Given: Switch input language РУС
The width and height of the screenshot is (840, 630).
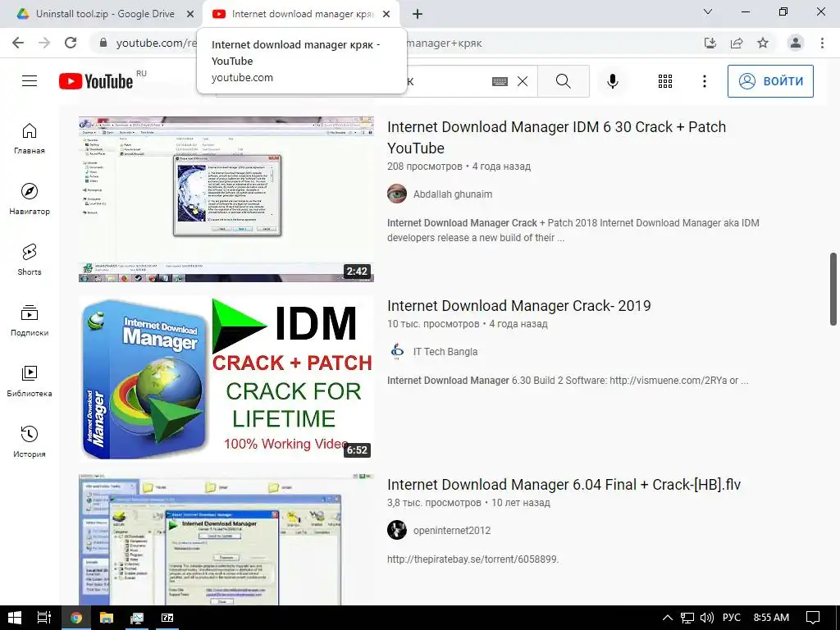Looking at the screenshot, I should [732, 618].
